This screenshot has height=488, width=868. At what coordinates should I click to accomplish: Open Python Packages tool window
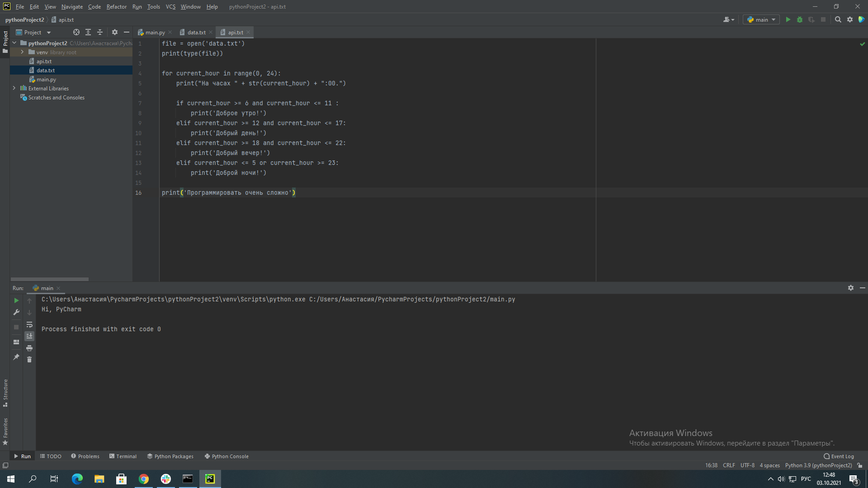tap(170, 456)
